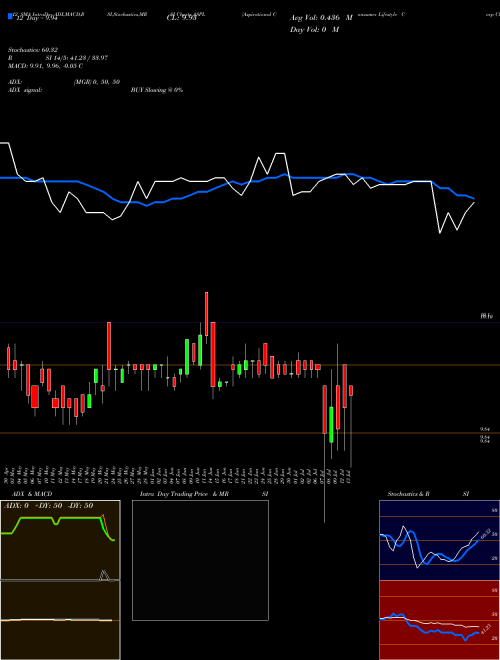
Task: Click the last red candlestick on the chart
Action: pyautogui.click(x=351, y=390)
